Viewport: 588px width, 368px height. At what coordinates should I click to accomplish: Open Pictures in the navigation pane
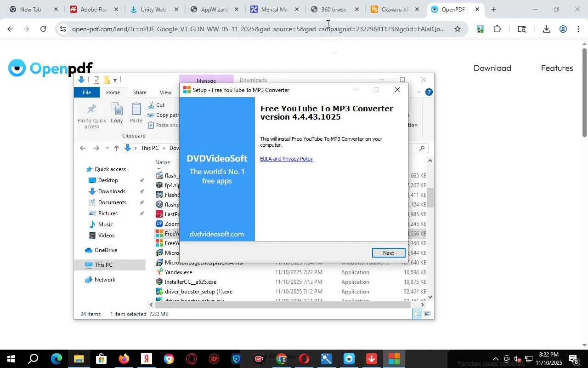coord(108,213)
